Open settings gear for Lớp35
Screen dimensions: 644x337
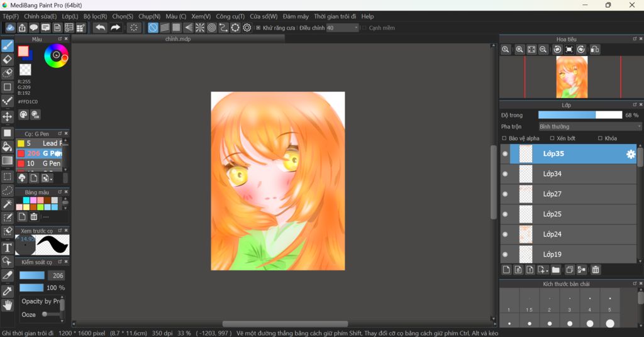[x=631, y=154]
